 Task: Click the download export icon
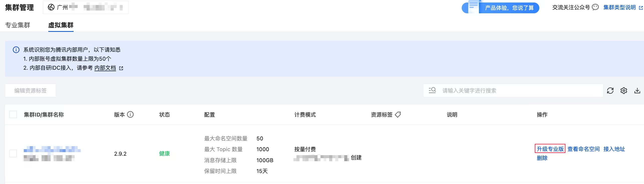click(637, 90)
